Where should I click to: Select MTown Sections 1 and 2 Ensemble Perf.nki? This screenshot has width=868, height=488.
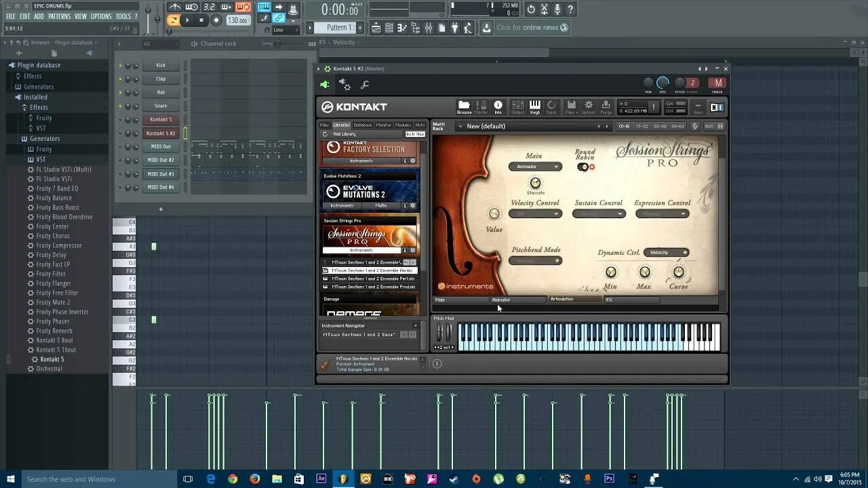click(x=370, y=279)
